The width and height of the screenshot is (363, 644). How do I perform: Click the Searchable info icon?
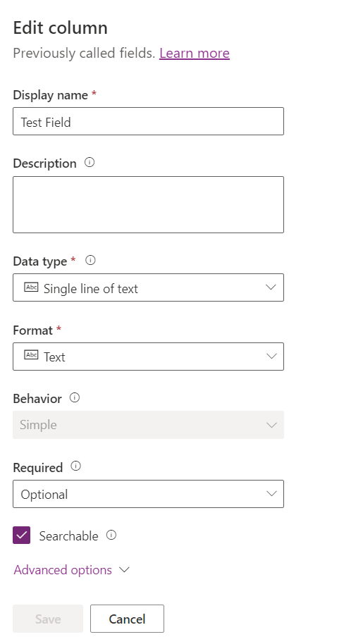[111, 535]
